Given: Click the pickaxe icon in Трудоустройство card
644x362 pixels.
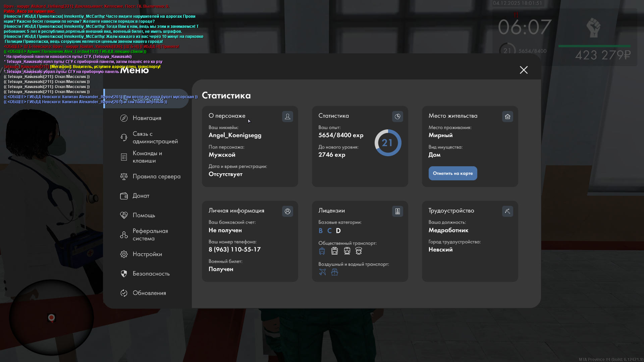Looking at the screenshot, I should pyautogui.click(x=507, y=212).
